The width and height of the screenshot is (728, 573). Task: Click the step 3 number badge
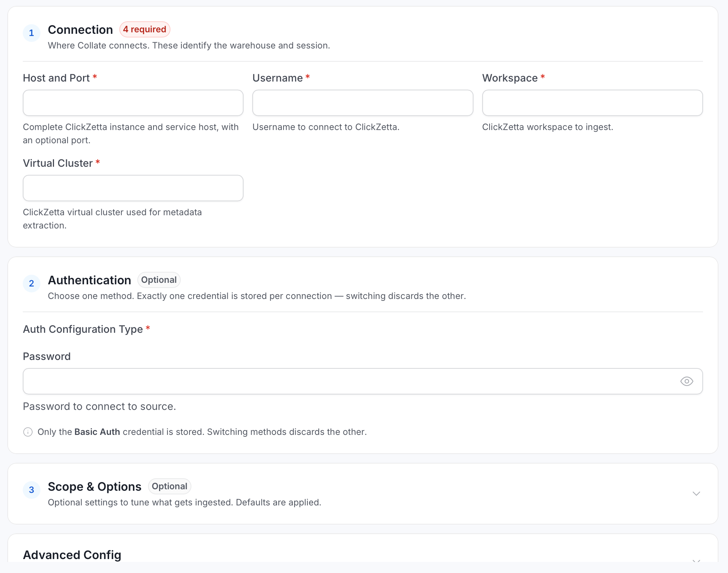pyautogui.click(x=32, y=490)
